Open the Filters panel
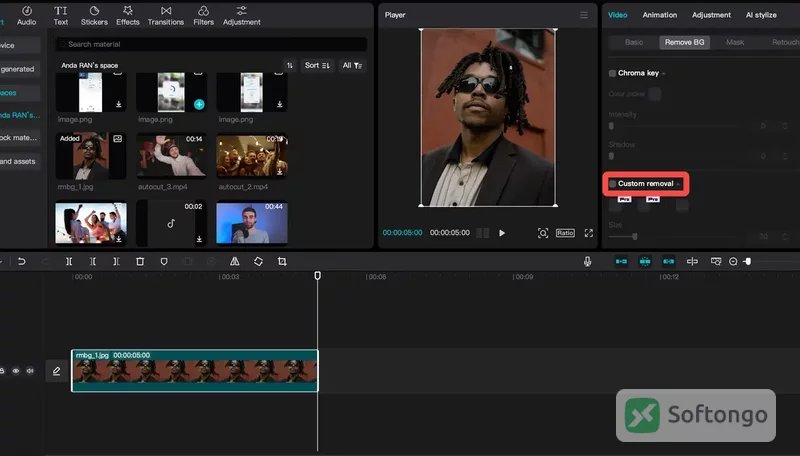 (204, 15)
